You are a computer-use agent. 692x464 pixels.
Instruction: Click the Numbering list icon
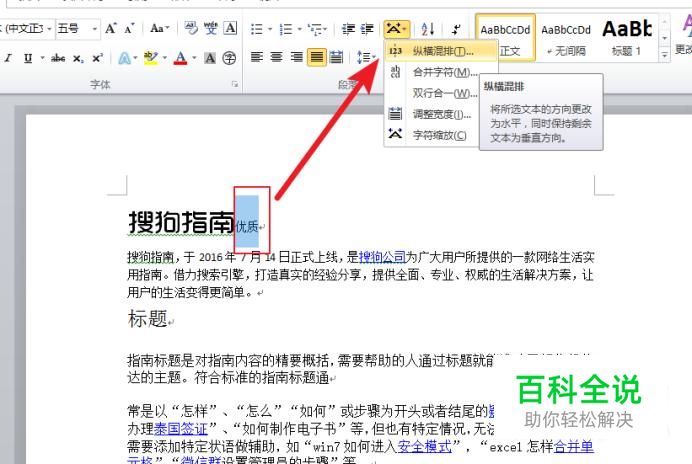tap(286, 29)
